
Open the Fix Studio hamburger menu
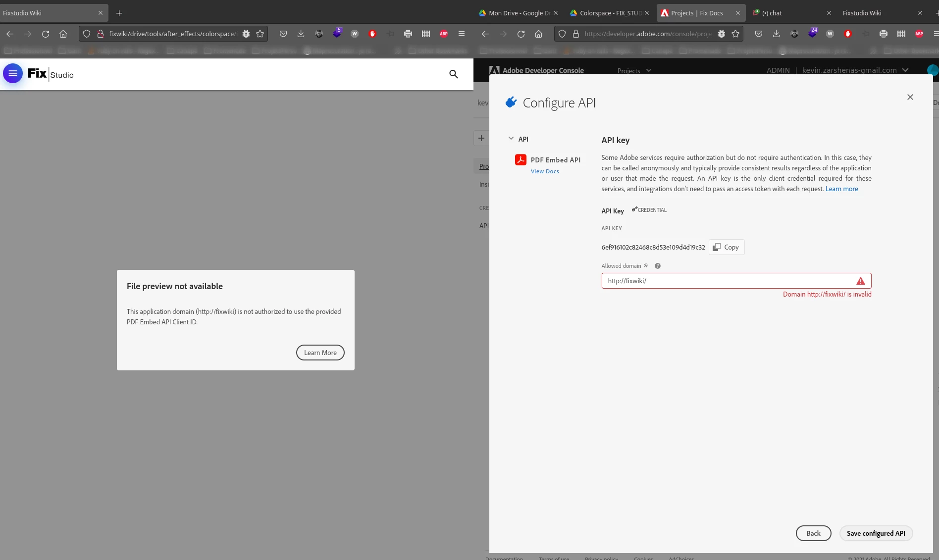click(x=13, y=74)
